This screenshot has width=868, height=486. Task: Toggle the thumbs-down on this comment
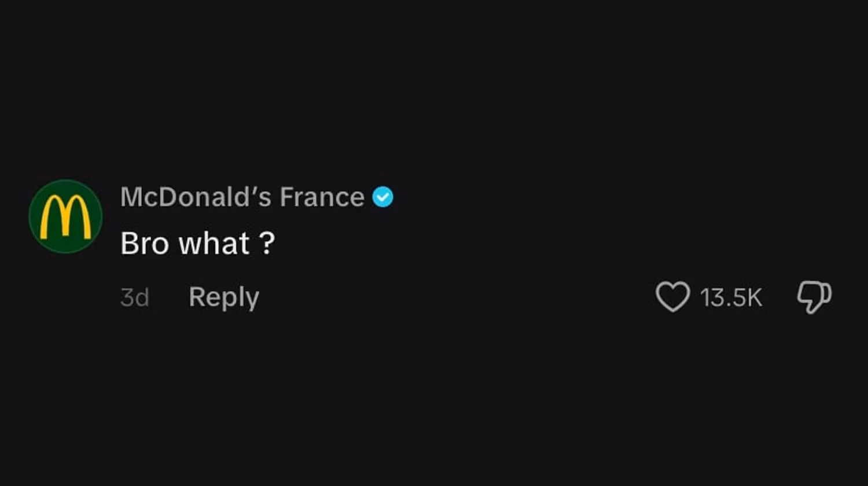click(x=814, y=297)
